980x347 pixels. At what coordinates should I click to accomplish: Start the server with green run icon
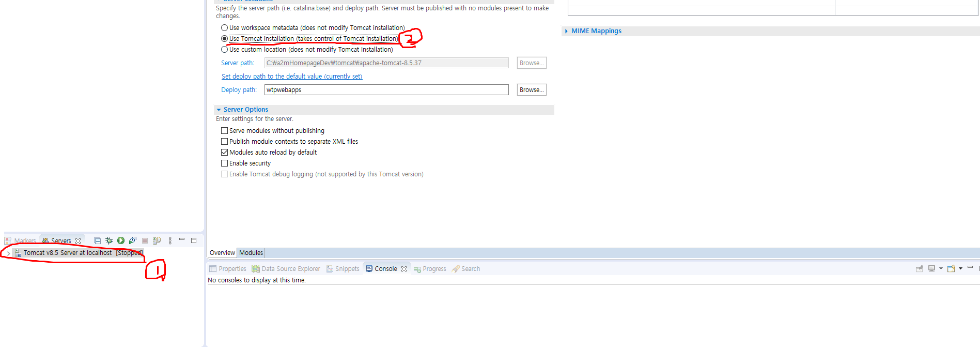[121, 240]
